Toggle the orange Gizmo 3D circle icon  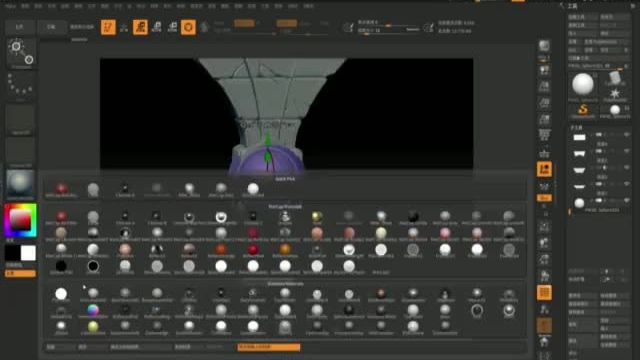188,27
